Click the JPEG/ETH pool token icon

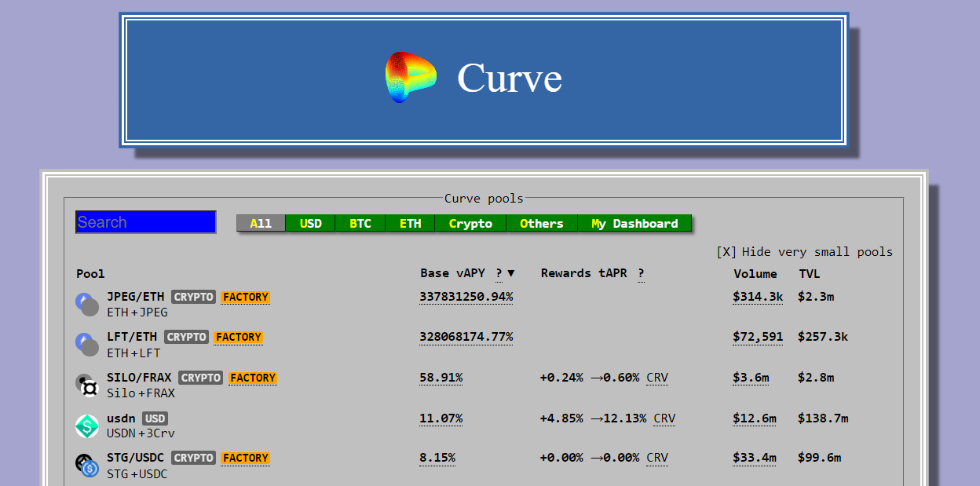pyautogui.click(x=87, y=305)
